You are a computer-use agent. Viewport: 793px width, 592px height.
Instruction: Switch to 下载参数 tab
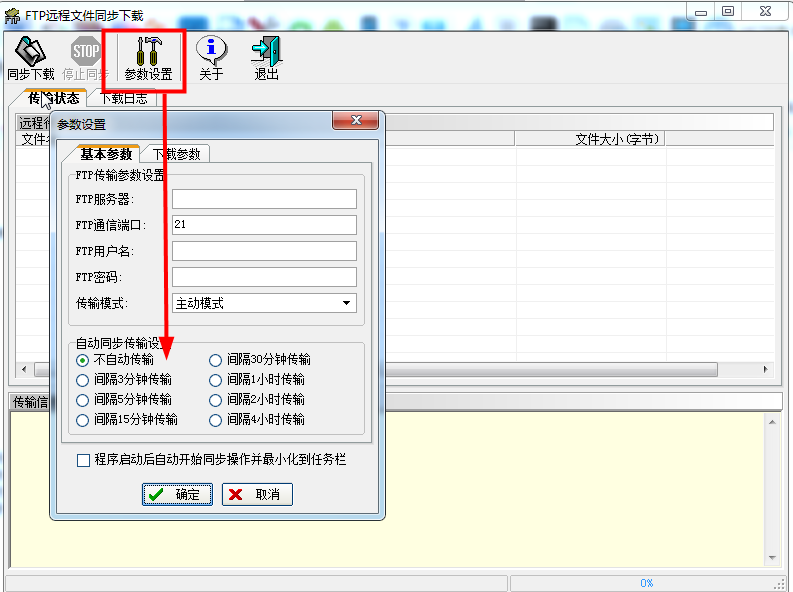176,154
